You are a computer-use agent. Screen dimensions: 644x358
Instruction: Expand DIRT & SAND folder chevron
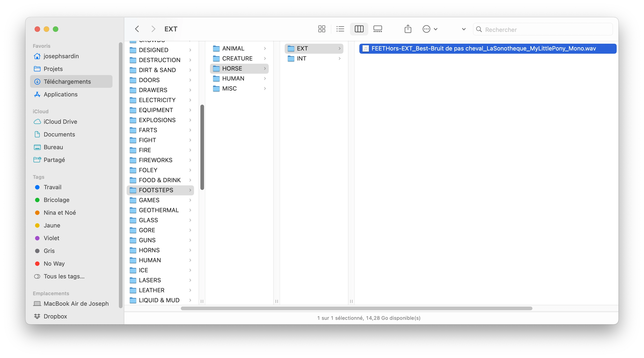coord(190,70)
